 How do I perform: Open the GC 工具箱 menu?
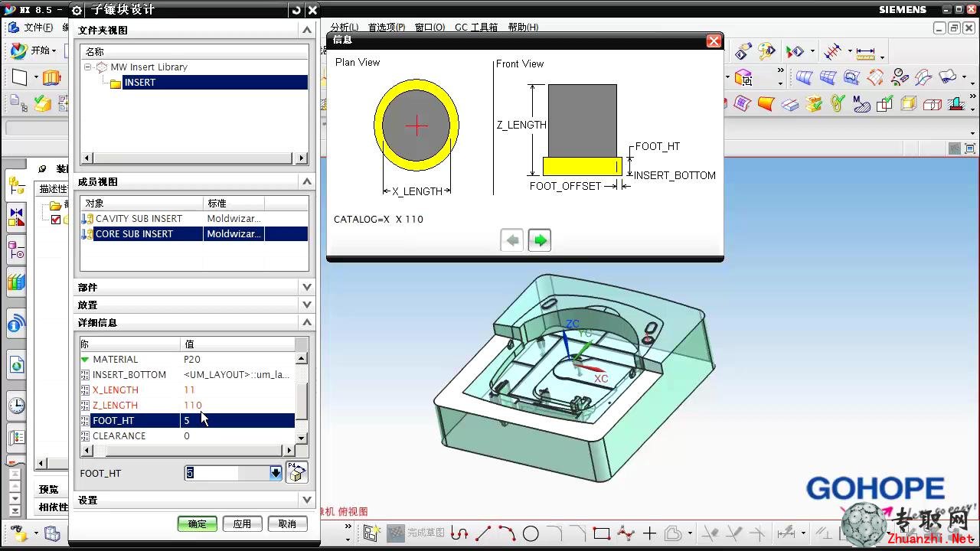(x=476, y=27)
